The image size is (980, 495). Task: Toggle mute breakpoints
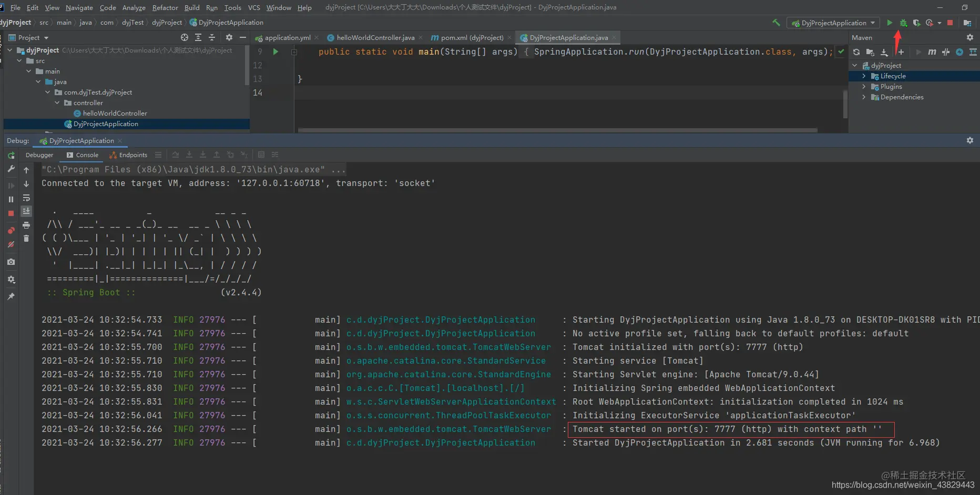[11, 244]
